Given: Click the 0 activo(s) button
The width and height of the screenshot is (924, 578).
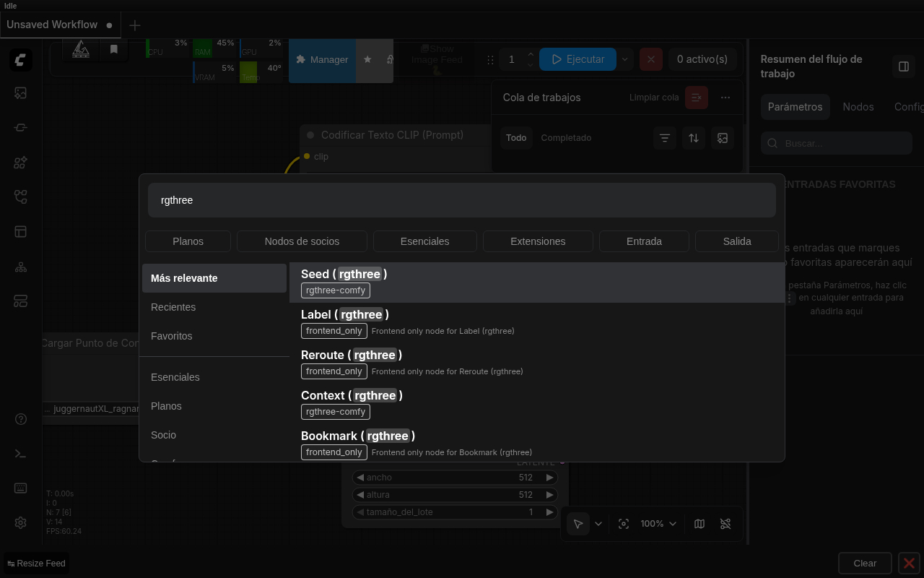Looking at the screenshot, I should tap(702, 59).
